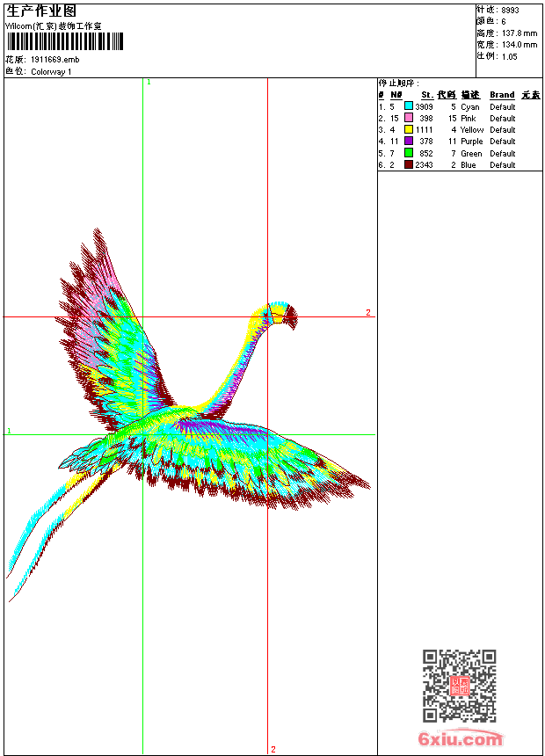
Task: Click Default brand in the Blue row
Action: coord(503,165)
